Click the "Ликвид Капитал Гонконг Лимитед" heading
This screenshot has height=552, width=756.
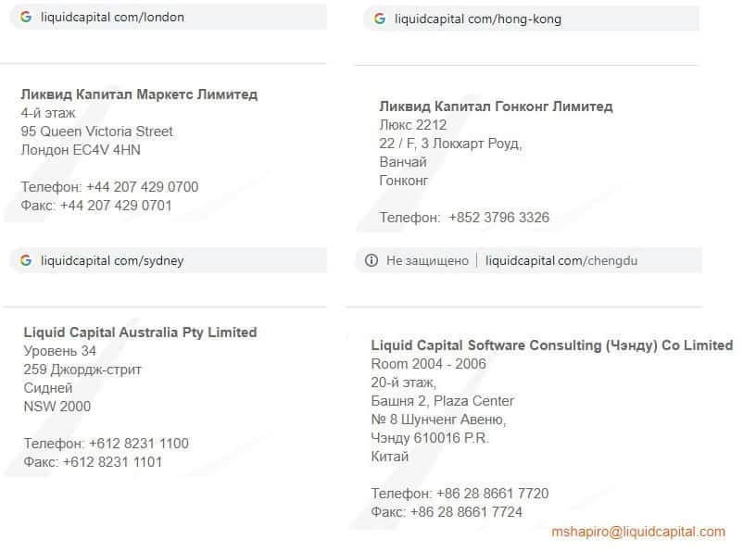click(496, 107)
